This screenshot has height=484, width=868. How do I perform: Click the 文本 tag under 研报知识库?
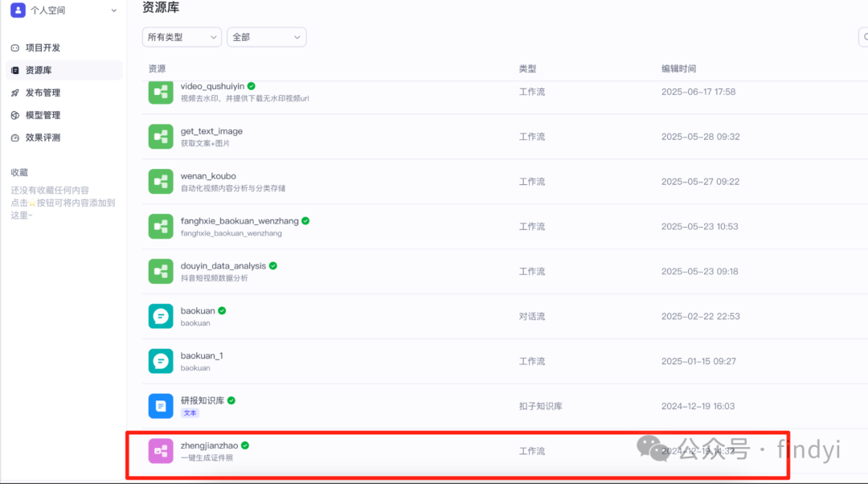click(190, 412)
